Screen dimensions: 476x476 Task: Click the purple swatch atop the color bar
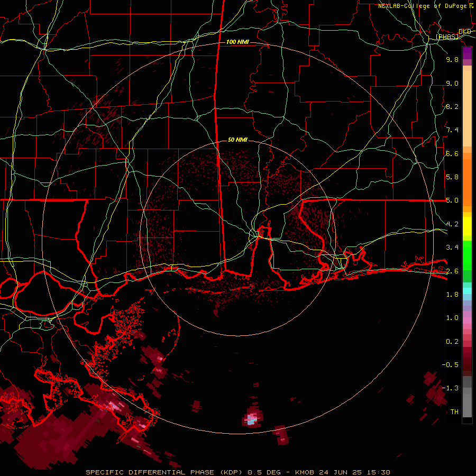click(x=467, y=53)
